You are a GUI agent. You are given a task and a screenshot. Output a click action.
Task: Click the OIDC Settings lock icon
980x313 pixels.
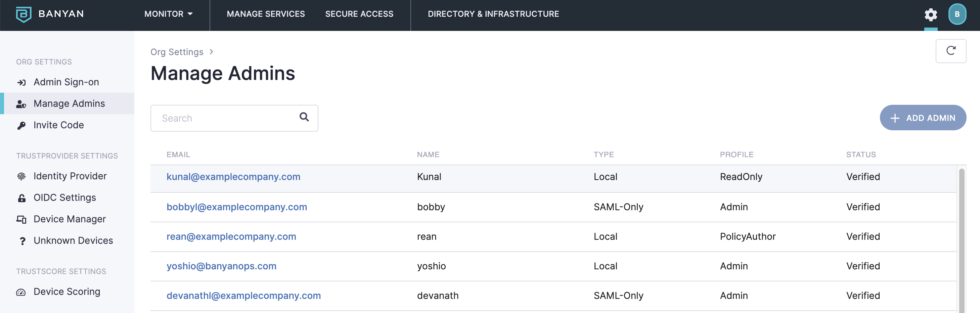22,198
